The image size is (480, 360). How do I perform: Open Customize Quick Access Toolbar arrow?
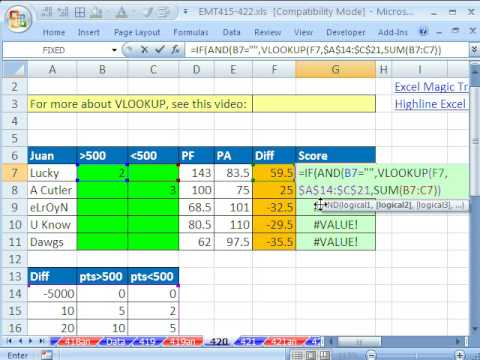(186, 12)
